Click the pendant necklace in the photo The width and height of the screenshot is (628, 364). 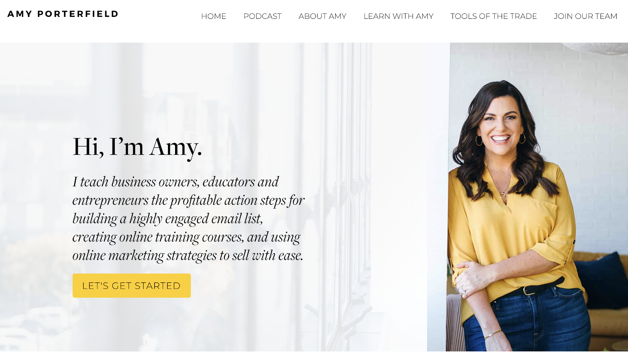tap(503, 195)
